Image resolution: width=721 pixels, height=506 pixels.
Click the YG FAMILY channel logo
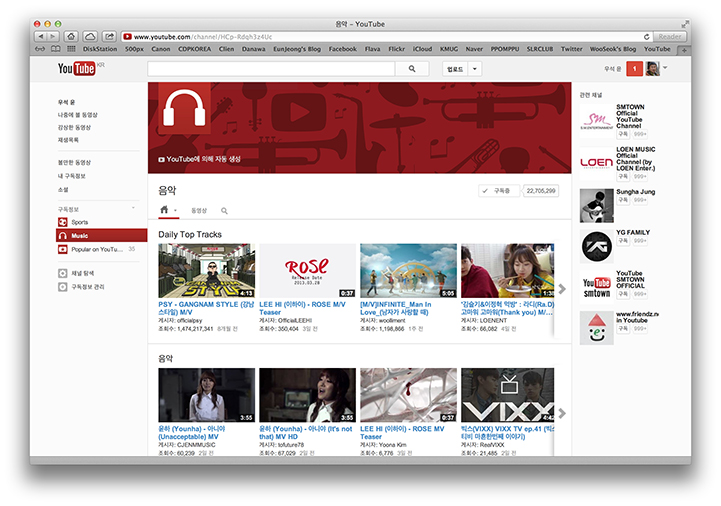596,247
